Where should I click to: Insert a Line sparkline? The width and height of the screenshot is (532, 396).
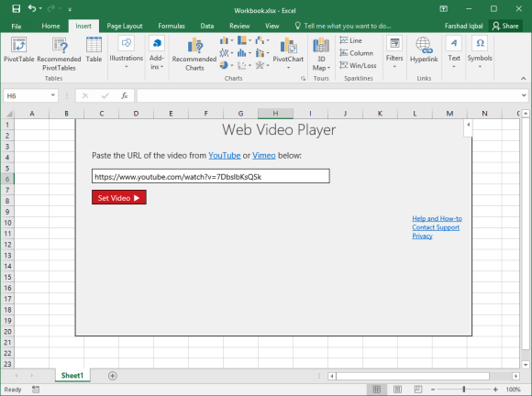(x=350, y=40)
